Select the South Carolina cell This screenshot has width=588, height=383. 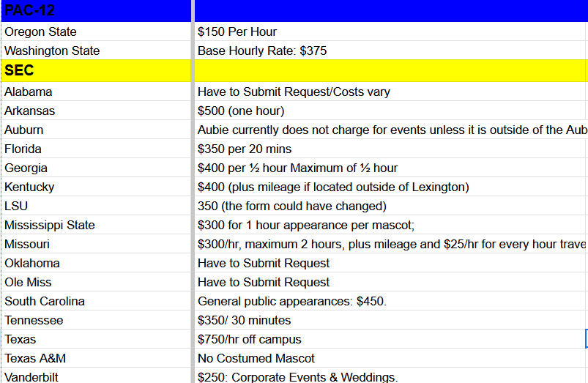click(x=96, y=301)
